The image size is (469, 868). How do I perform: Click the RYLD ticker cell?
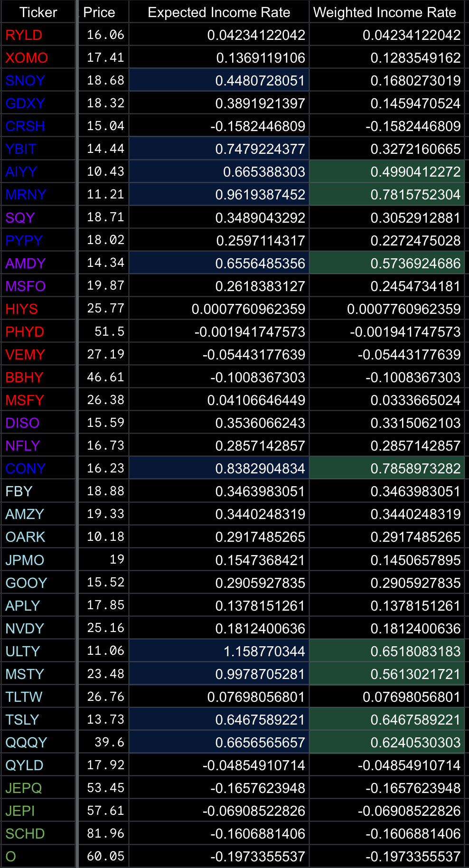[x=38, y=35]
